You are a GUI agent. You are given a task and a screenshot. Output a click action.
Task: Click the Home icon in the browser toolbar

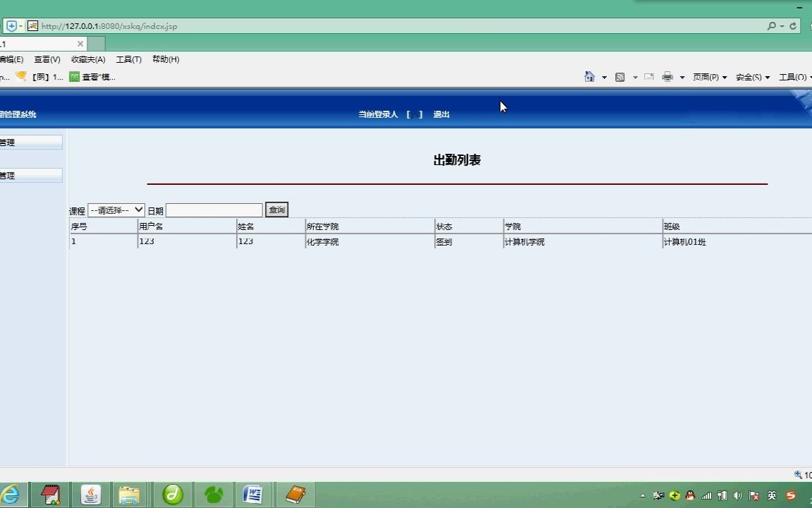coord(591,77)
